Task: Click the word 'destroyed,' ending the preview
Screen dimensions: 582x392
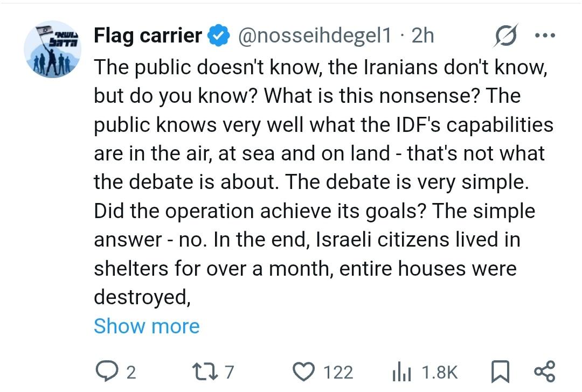Action: (x=142, y=297)
